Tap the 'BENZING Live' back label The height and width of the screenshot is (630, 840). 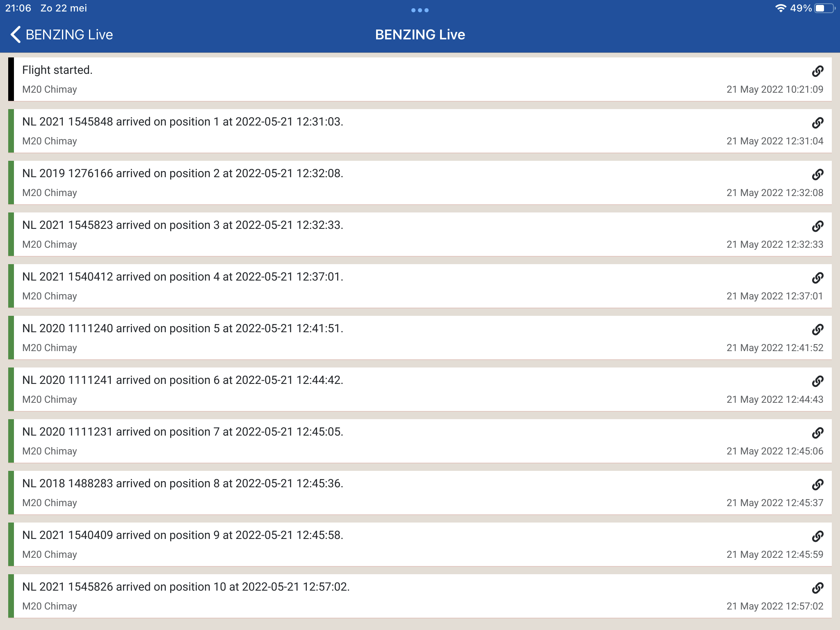pos(69,34)
